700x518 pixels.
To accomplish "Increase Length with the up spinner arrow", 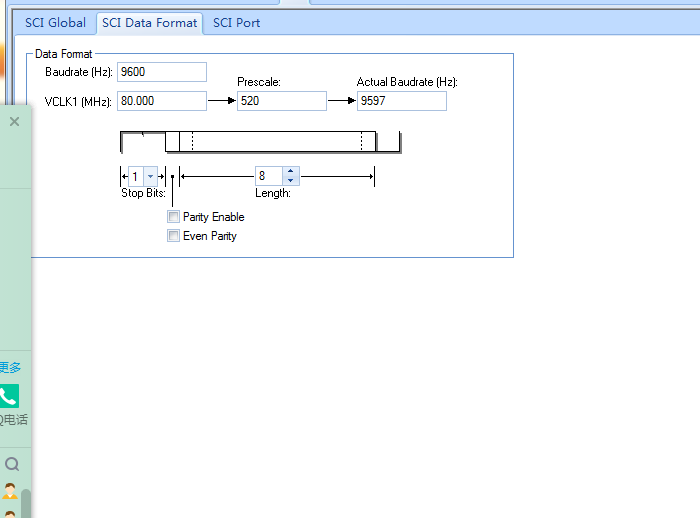I will pyautogui.click(x=291, y=171).
